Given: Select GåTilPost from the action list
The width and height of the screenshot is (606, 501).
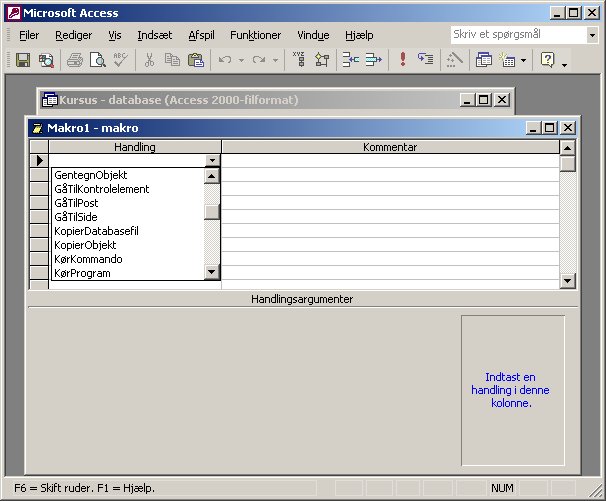Looking at the screenshot, I should point(128,203).
